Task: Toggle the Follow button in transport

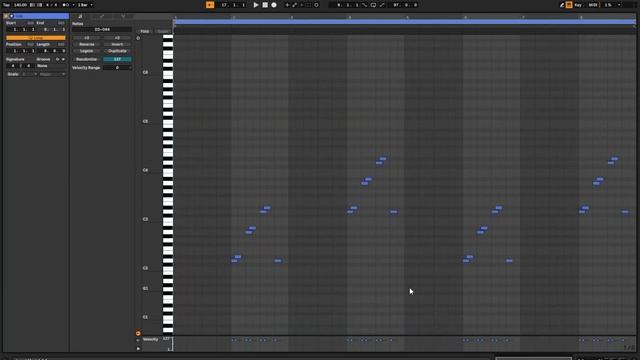Action: click(210, 5)
